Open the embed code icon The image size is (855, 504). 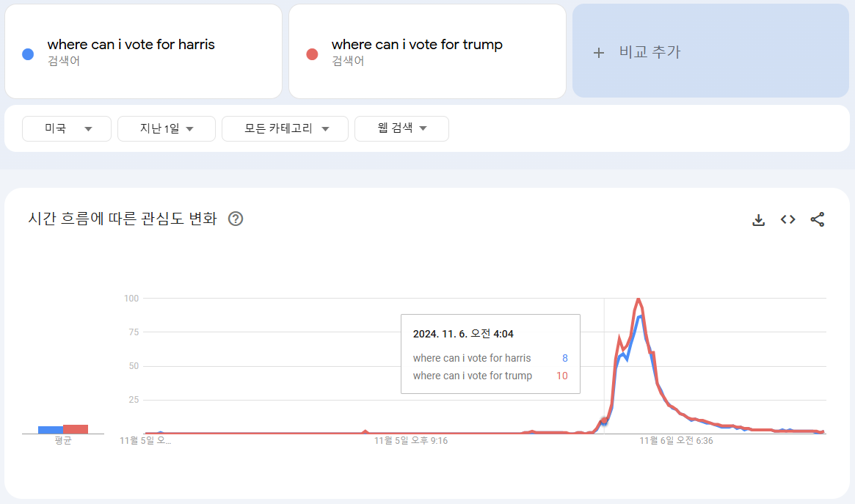(788, 219)
